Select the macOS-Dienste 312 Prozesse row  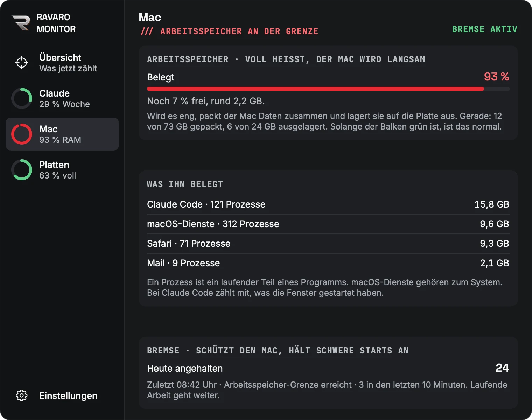[328, 224]
